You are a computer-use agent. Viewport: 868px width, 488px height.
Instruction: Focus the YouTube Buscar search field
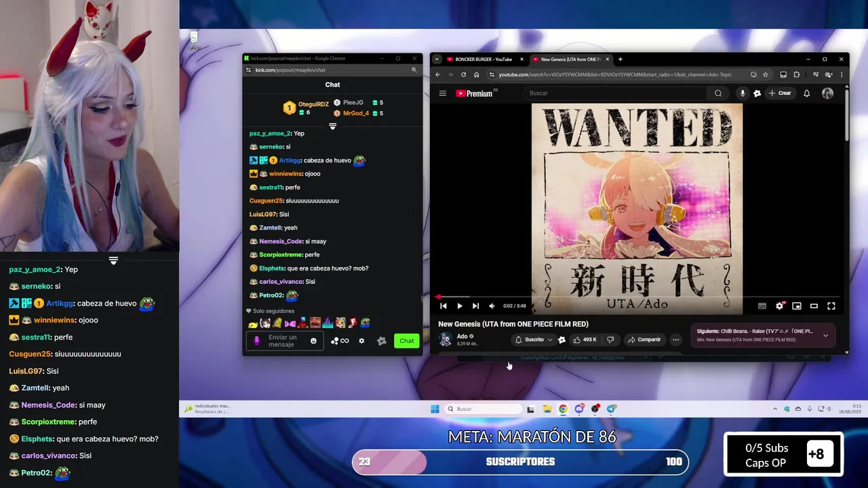point(616,94)
